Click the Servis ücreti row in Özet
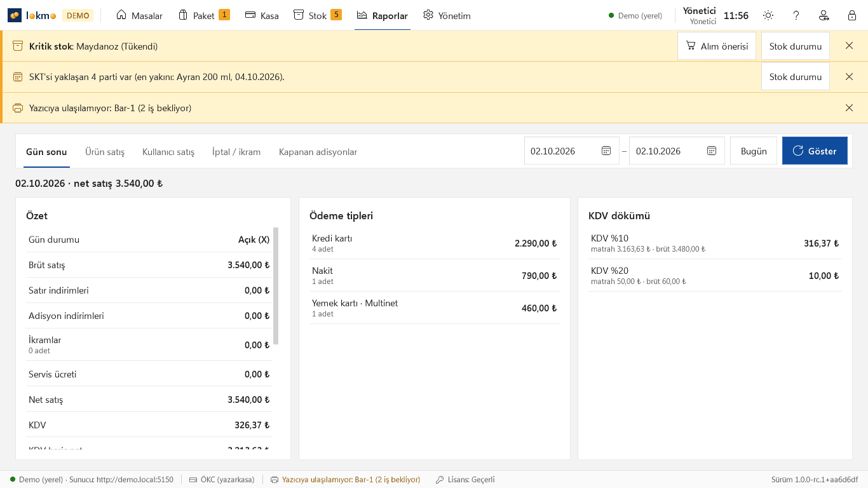Image resolution: width=868 pixels, height=488 pixels. click(x=149, y=374)
